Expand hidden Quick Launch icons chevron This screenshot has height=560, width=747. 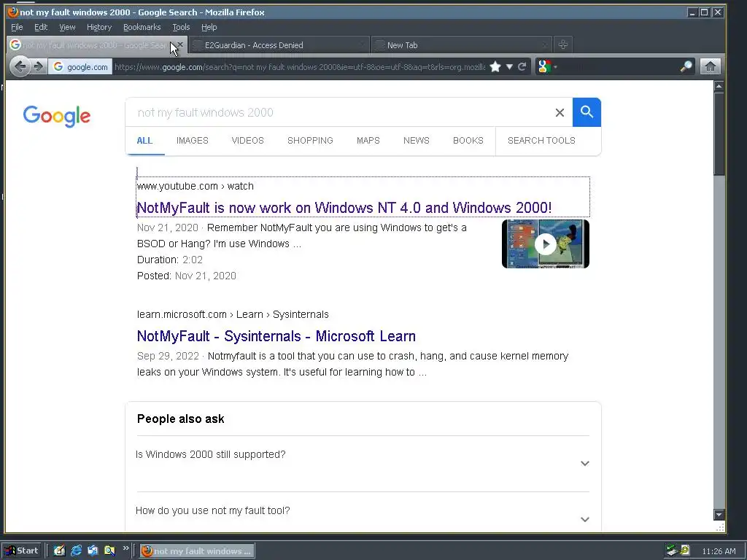click(125, 548)
